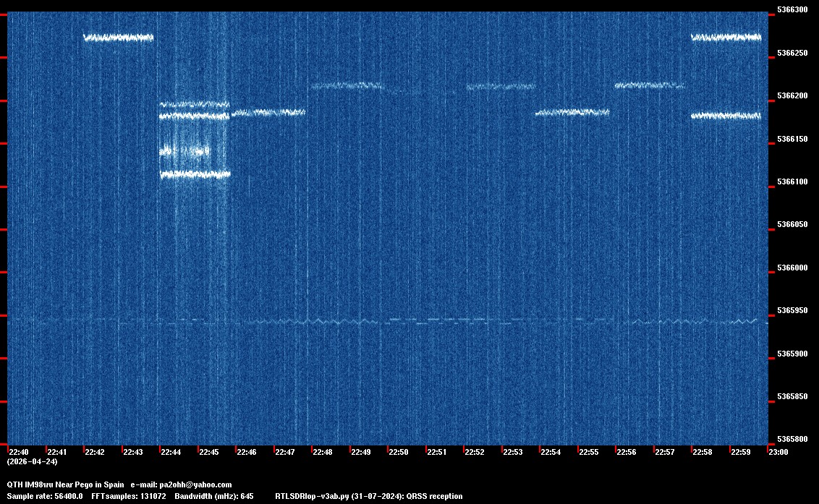Viewport: 819px width, 504px height.
Task: Select the 22:47 time label
Action: point(284,452)
